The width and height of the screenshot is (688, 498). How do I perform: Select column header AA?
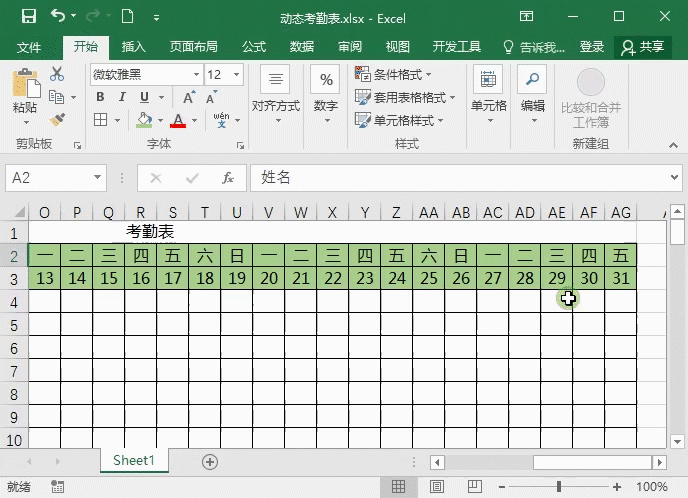tap(429, 212)
